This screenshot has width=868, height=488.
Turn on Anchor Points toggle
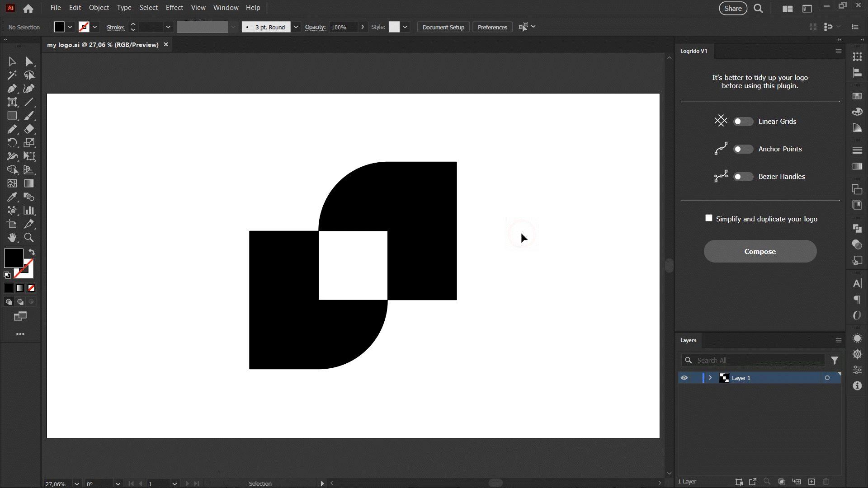[743, 149]
